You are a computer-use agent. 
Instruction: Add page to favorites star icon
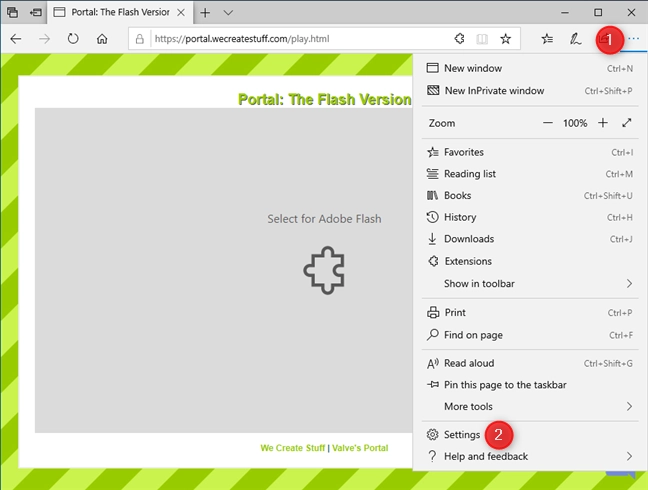pyautogui.click(x=505, y=39)
